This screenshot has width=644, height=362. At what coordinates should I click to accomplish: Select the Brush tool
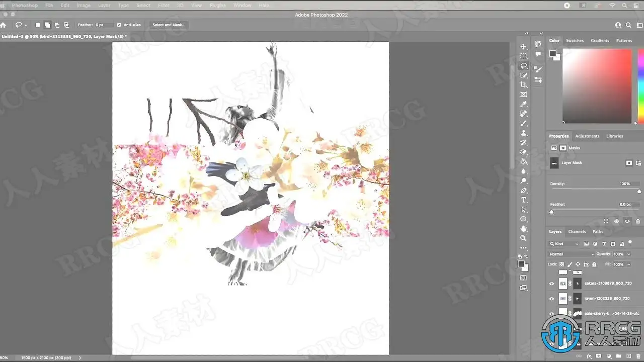point(524,123)
